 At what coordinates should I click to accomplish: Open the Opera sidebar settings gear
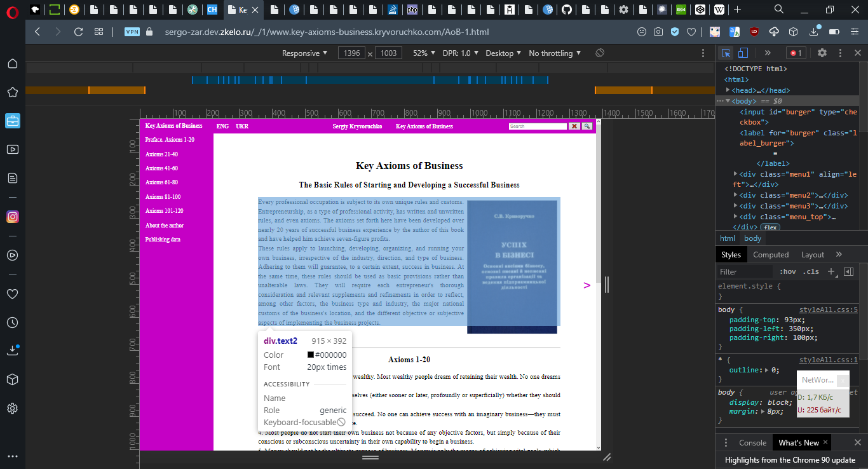12,408
